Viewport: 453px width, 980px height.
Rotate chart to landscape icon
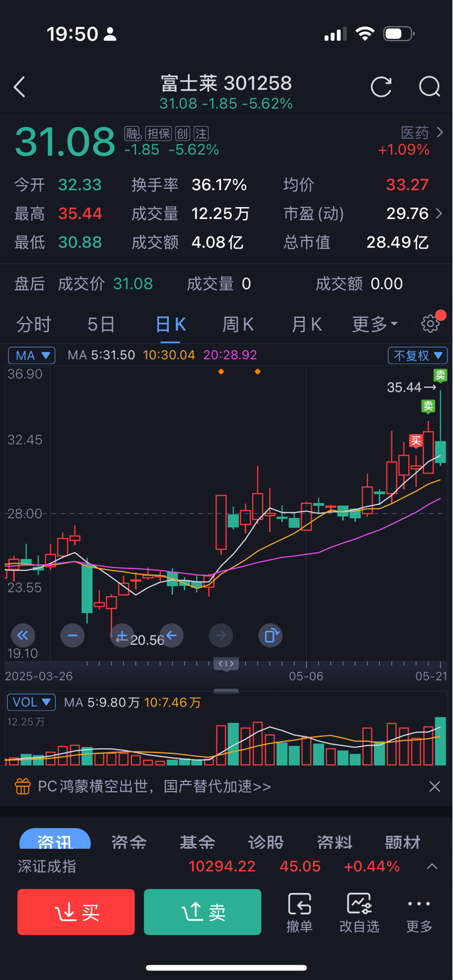coord(270,636)
